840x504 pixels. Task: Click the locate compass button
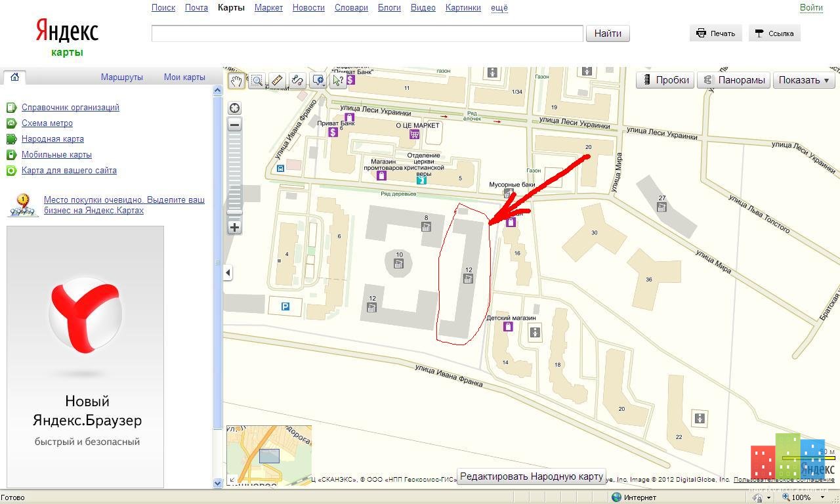pos(234,108)
